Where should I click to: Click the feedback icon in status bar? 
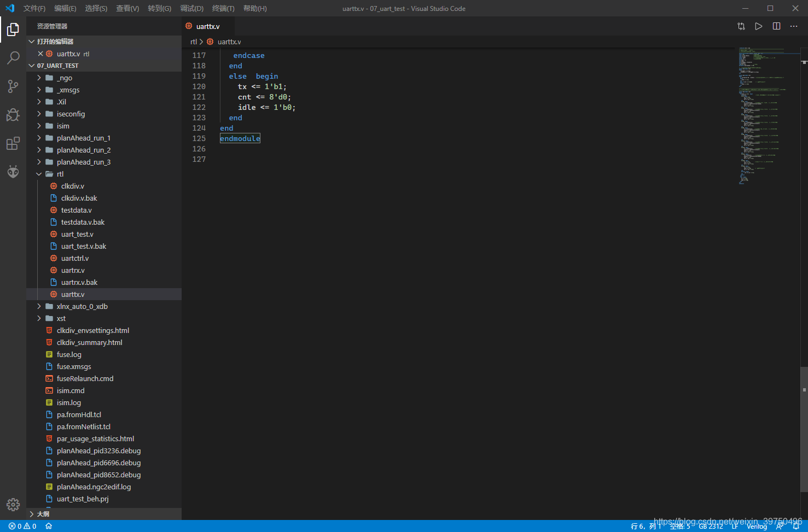click(x=780, y=526)
